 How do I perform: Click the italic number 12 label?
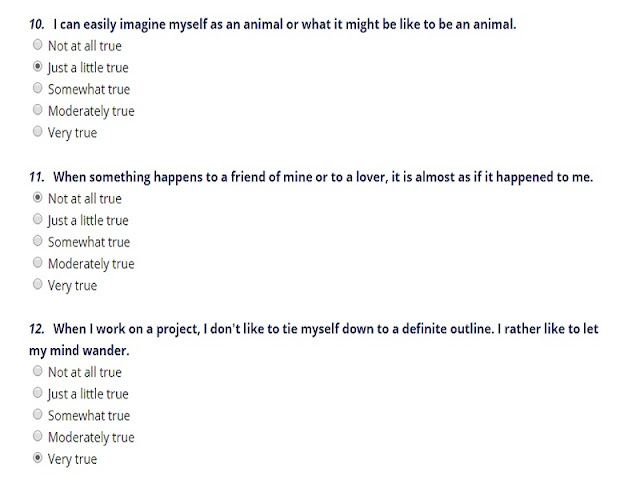[36, 329]
